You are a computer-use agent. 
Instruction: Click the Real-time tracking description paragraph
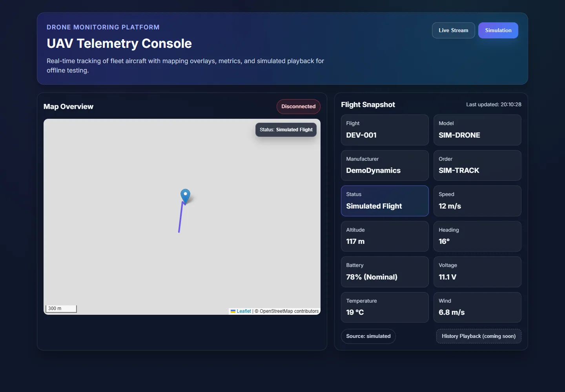click(x=185, y=66)
